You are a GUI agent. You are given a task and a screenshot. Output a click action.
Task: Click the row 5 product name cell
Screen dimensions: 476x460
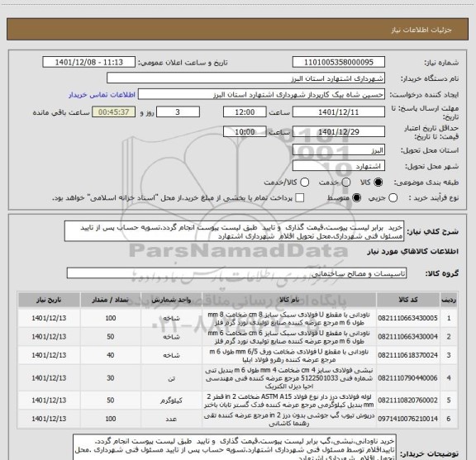tap(289, 401)
